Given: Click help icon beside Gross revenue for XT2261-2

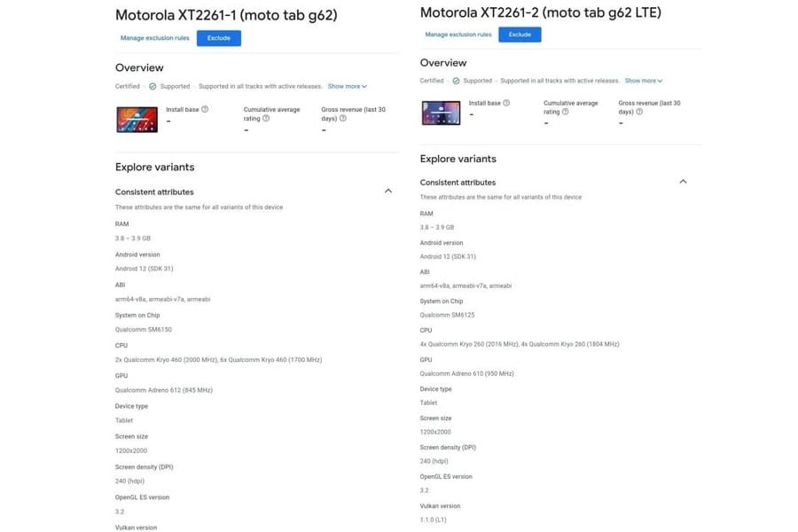Looking at the screenshot, I should (x=639, y=112).
